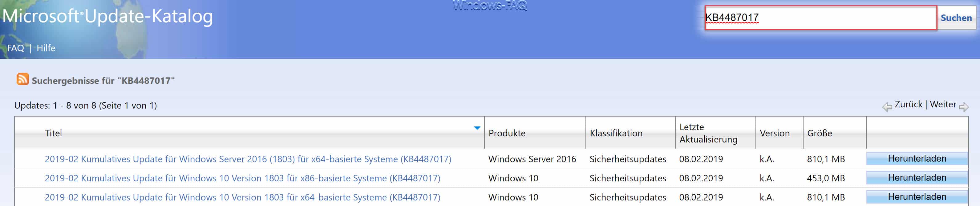
Task: Click Herunterladen for the Windows Server 2016 update
Action: click(917, 159)
